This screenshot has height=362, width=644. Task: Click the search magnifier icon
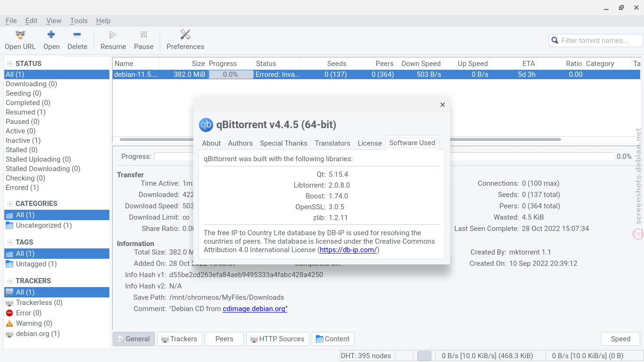point(555,41)
